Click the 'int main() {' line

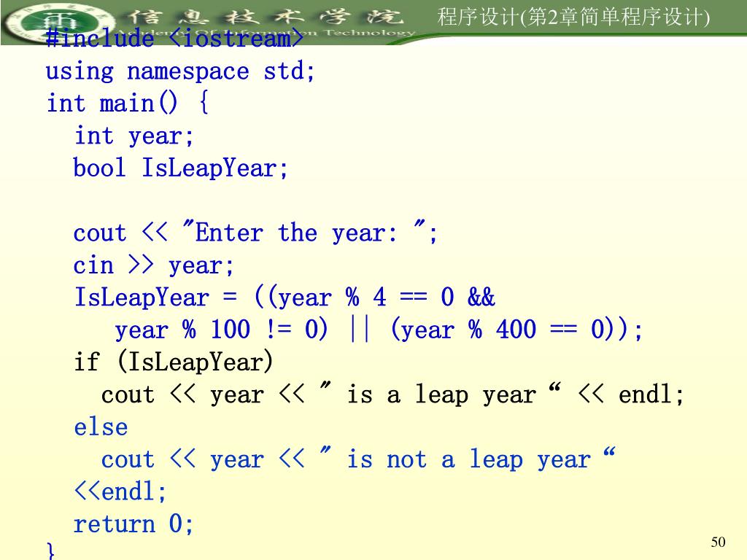point(127,104)
